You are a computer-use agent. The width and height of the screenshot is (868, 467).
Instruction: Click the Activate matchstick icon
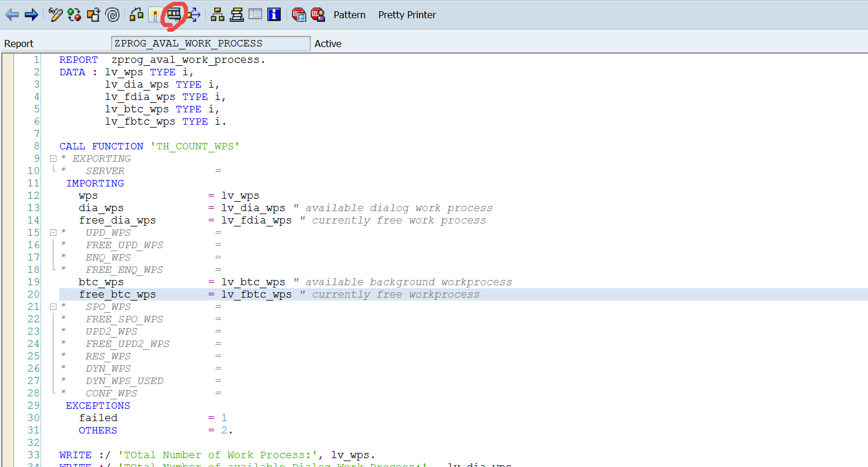[x=156, y=15]
